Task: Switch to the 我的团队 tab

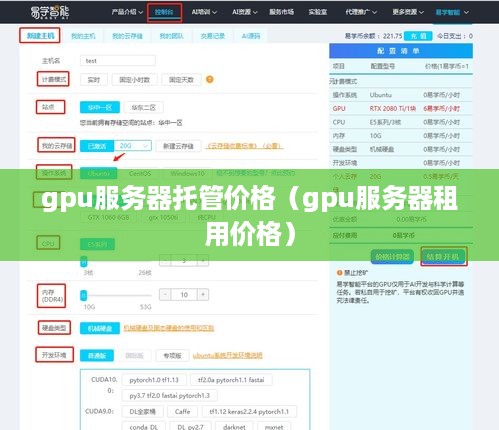Action: 171,36
